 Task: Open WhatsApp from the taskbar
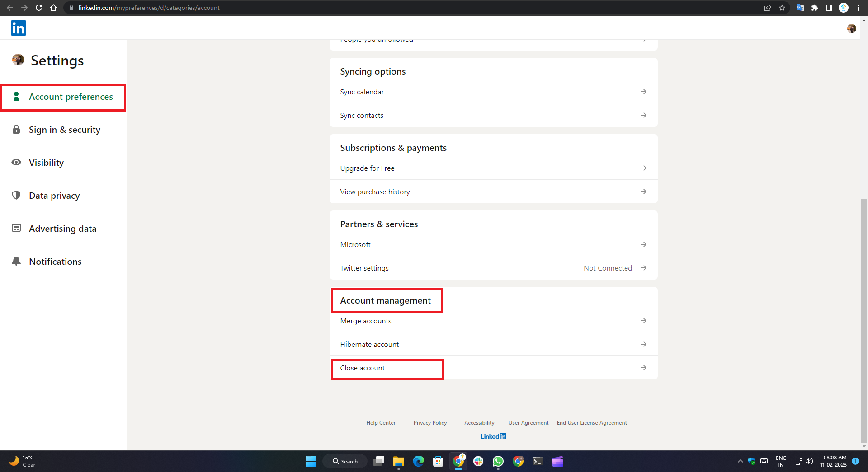click(x=498, y=461)
